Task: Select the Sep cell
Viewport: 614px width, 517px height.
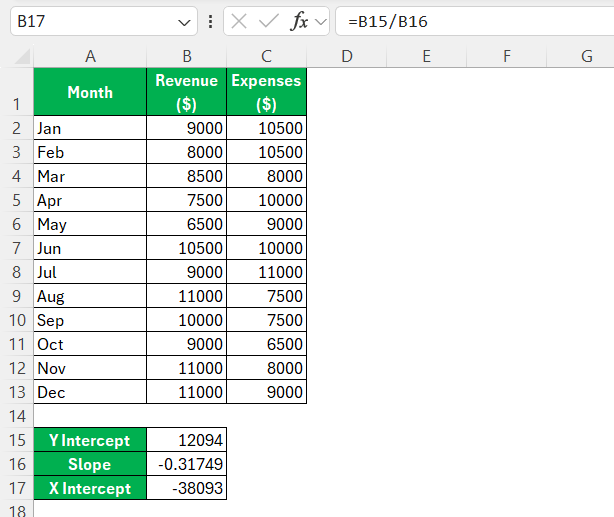Action: 90,320
